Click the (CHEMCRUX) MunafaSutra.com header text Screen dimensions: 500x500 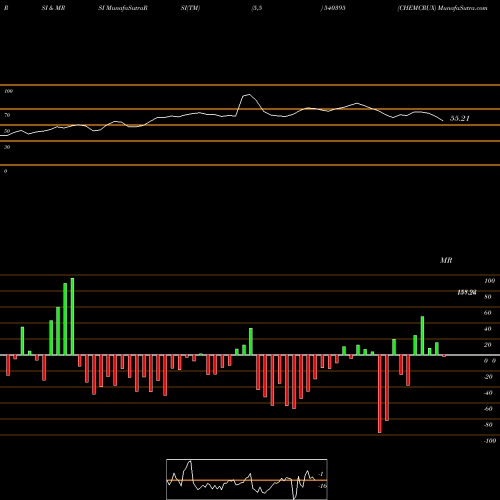pyautogui.click(x=442, y=8)
